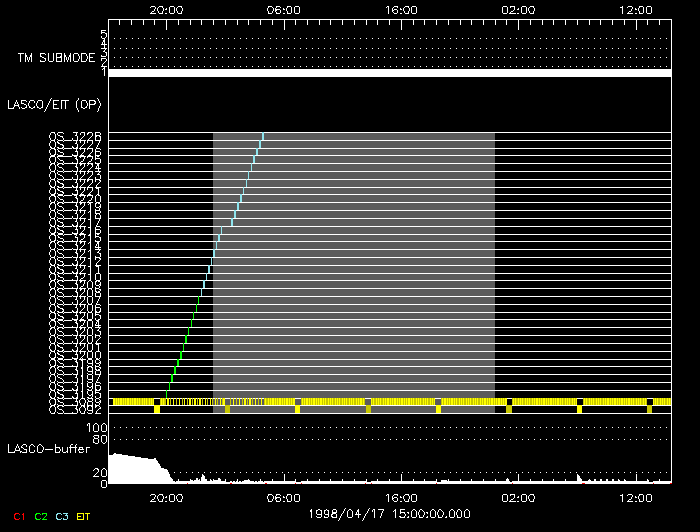Click the bottom OS_3092 row label
This screenshot has height=532, width=700.
(74, 409)
